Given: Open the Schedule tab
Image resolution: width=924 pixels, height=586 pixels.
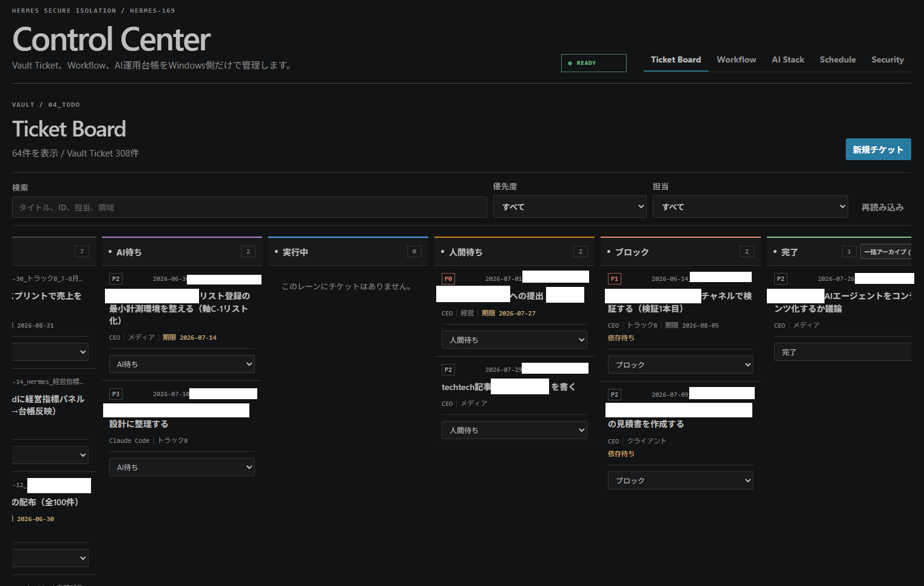Looking at the screenshot, I should point(838,60).
